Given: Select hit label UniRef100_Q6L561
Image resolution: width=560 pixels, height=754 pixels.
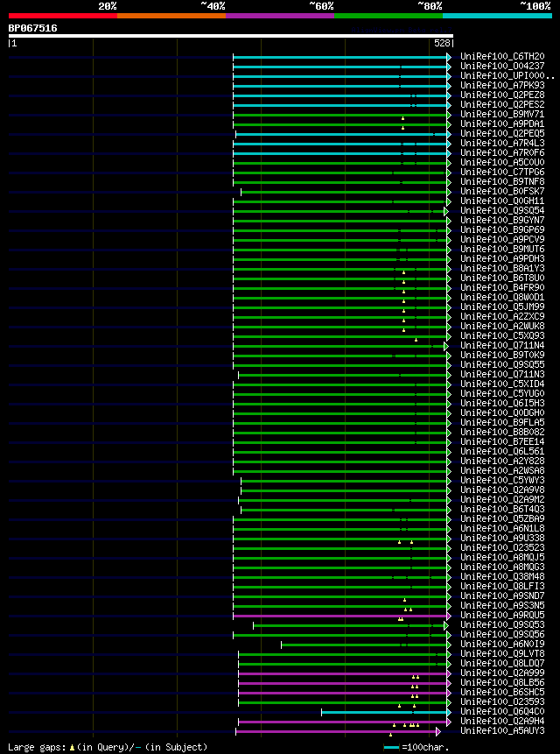Looking at the screenshot, I should pyautogui.click(x=502, y=451).
